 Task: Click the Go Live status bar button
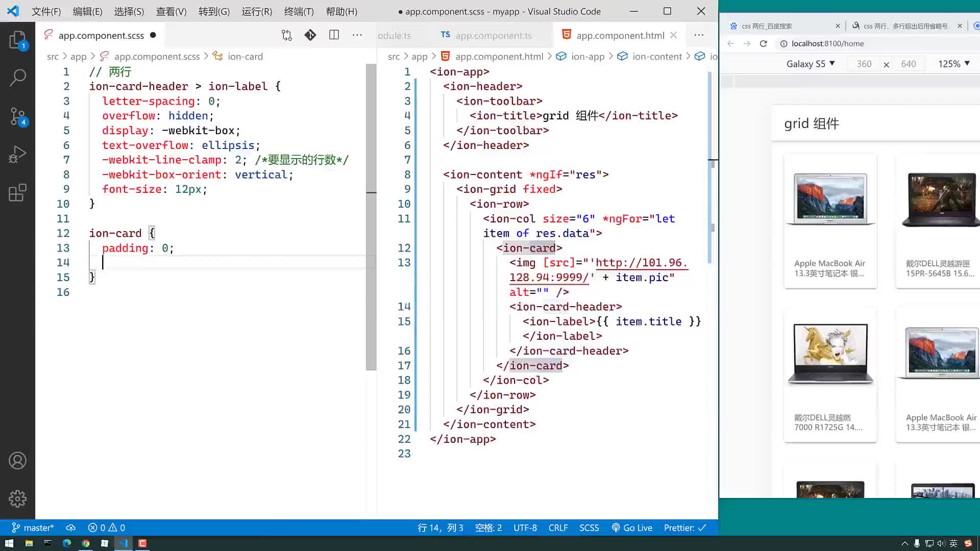coord(632,528)
